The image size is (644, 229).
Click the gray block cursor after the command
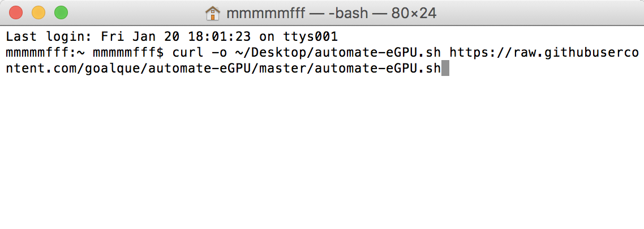(445, 69)
